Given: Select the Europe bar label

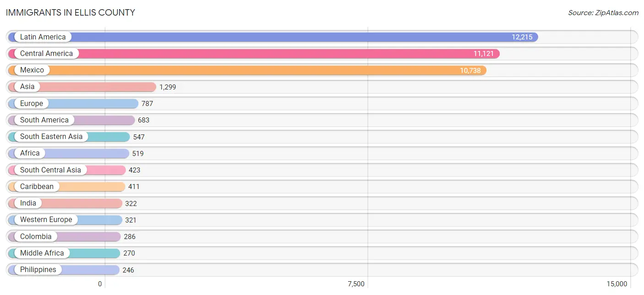Looking at the screenshot, I should pyautogui.click(x=31, y=104).
